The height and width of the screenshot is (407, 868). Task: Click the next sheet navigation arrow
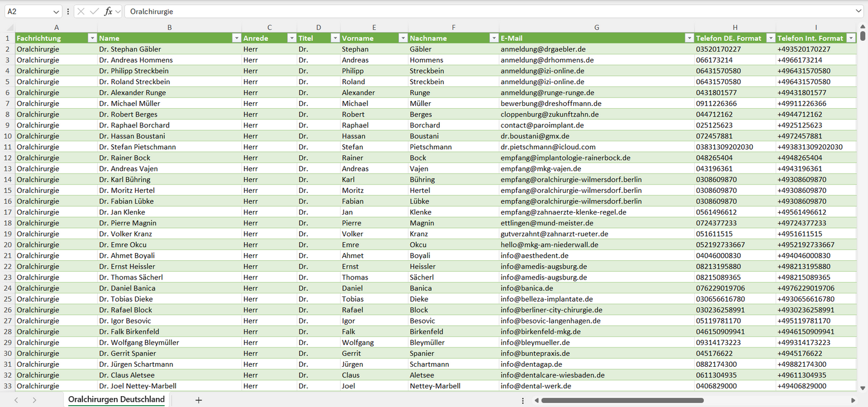pyautogui.click(x=34, y=400)
